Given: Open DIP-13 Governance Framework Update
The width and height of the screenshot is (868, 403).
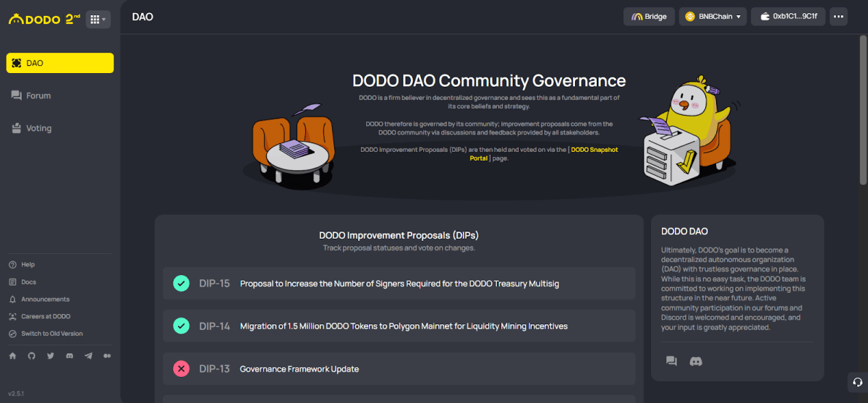Looking at the screenshot, I should [x=399, y=369].
